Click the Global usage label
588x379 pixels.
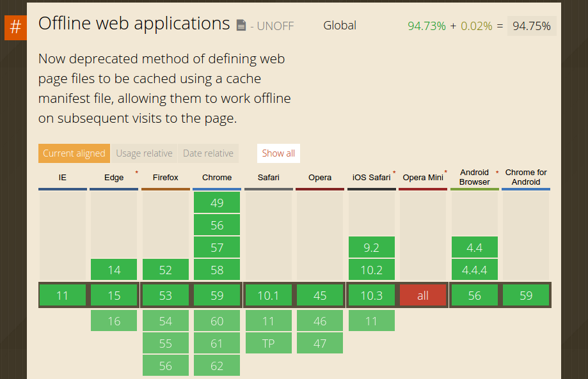340,26
